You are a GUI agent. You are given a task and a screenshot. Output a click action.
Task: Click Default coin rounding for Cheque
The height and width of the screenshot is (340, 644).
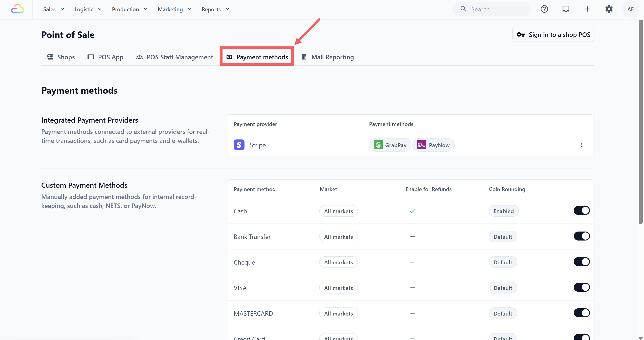tap(502, 262)
